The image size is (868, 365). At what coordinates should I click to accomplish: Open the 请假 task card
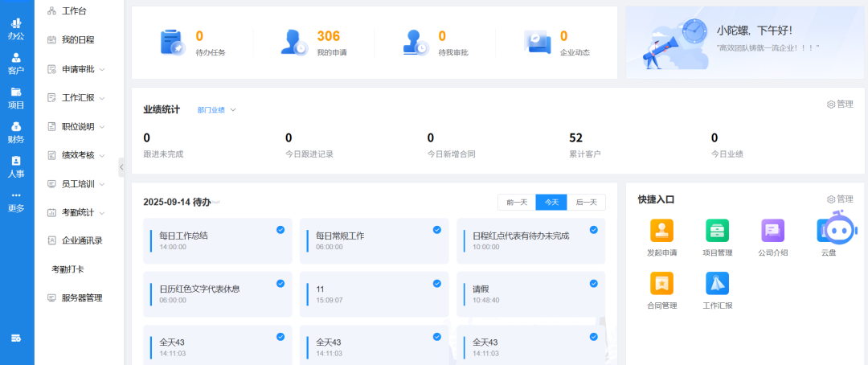pyautogui.click(x=531, y=295)
